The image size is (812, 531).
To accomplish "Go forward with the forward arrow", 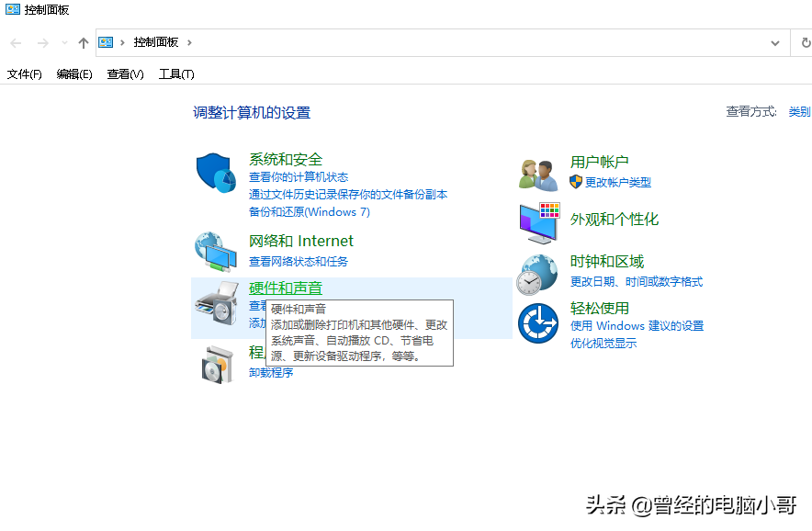I will 43,43.
